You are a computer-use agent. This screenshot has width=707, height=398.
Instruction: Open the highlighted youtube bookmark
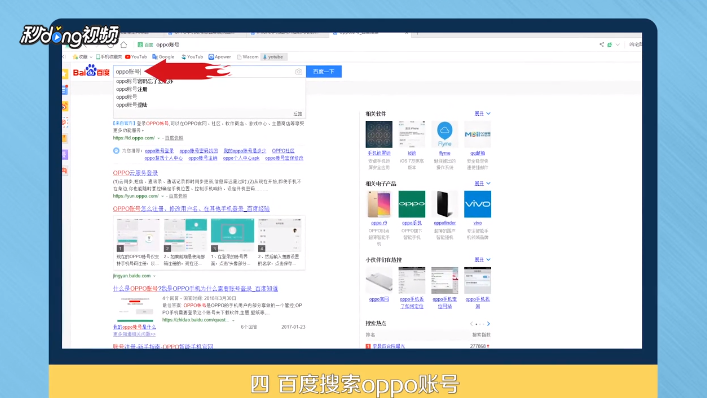coord(274,57)
